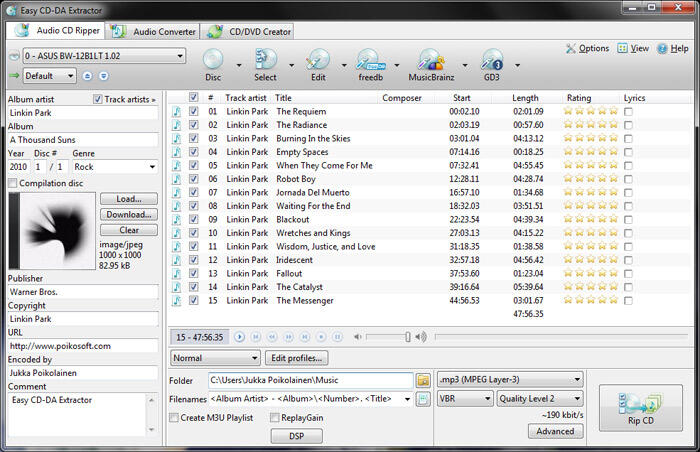The width and height of the screenshot is (700, 452).
Task: Start playback with the play button
Action: 239,337
